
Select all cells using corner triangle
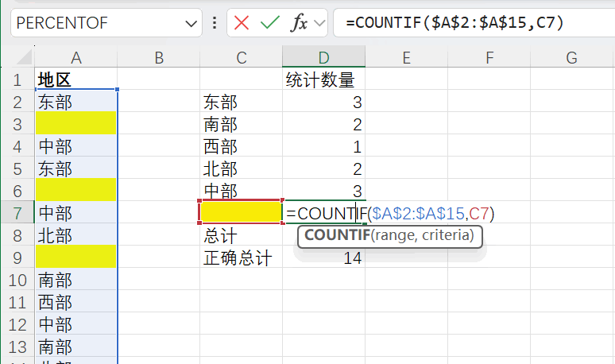24,57
